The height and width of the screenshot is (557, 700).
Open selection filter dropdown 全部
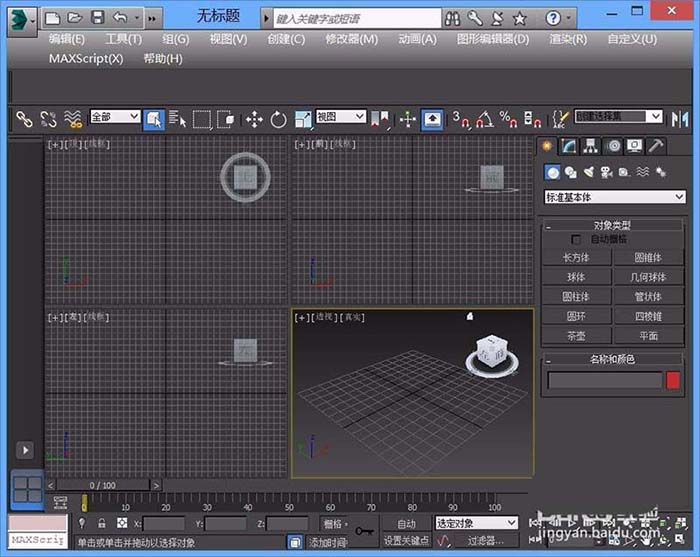tap(115, 117)
